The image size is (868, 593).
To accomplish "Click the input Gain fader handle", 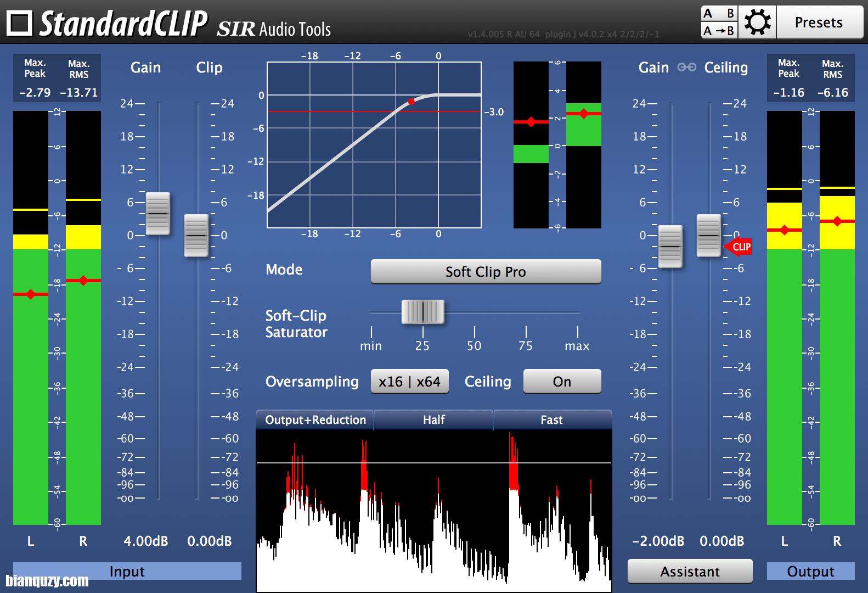I will coord(158,214).
